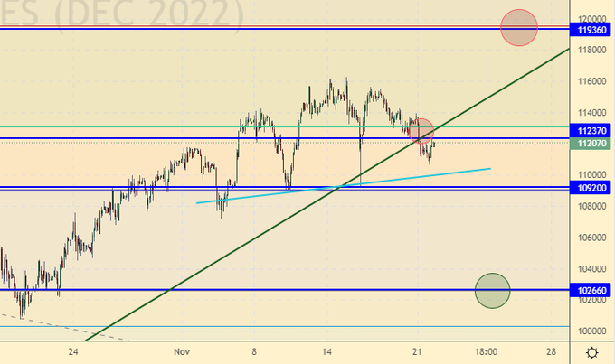Click the 21 date on time axis

tap(418, 350)
